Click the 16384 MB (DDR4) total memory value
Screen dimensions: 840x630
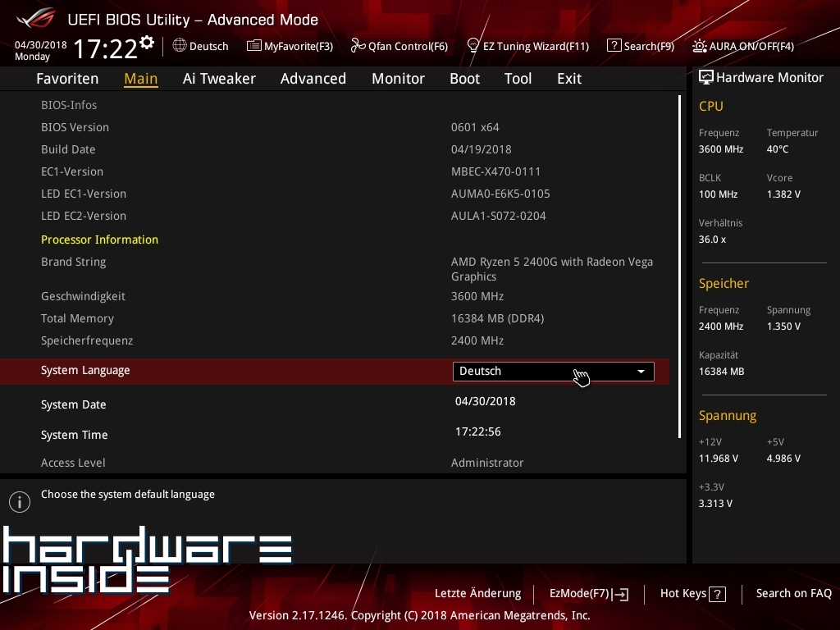[x=498, y=319]
